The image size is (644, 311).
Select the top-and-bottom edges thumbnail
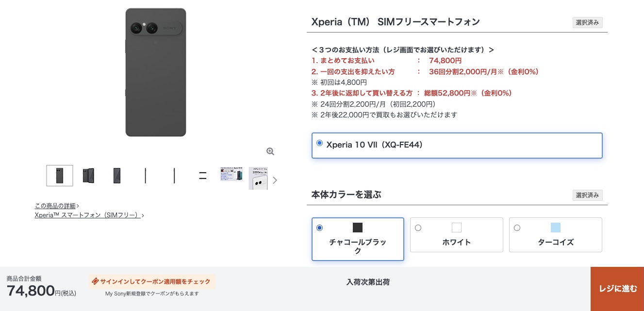tap(203, 176)
